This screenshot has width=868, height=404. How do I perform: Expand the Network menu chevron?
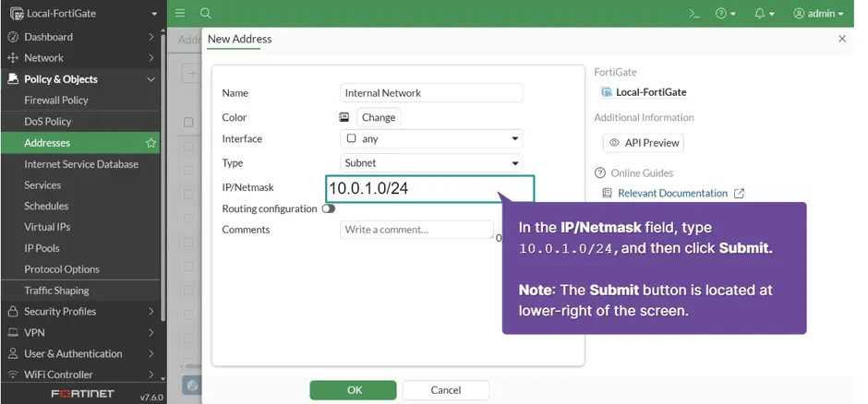pos(151,58)
